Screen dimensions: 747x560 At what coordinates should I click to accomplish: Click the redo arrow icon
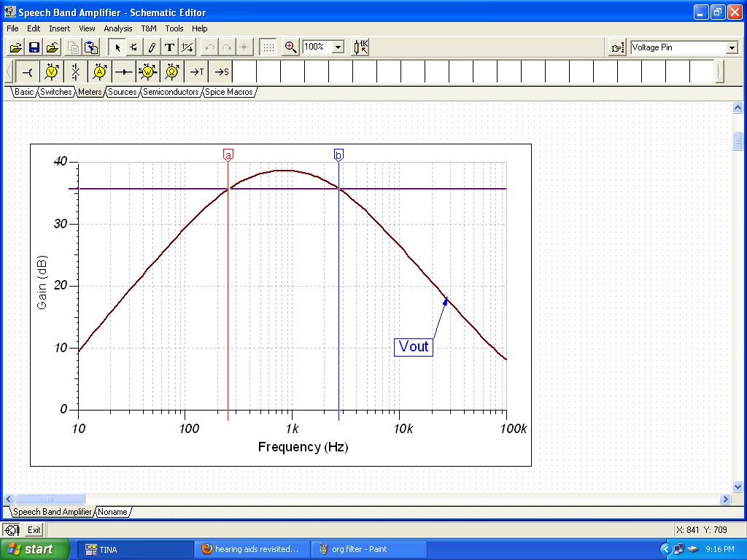click(x=227, y=47)
